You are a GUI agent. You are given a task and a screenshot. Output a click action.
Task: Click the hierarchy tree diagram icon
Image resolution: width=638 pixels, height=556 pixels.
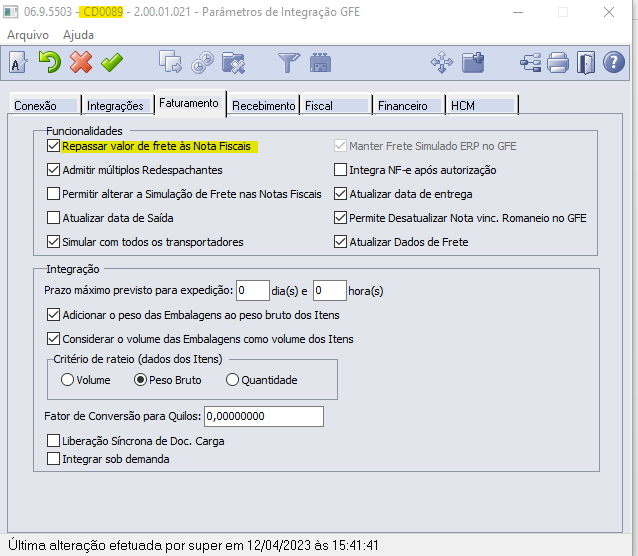coord(531,63)
